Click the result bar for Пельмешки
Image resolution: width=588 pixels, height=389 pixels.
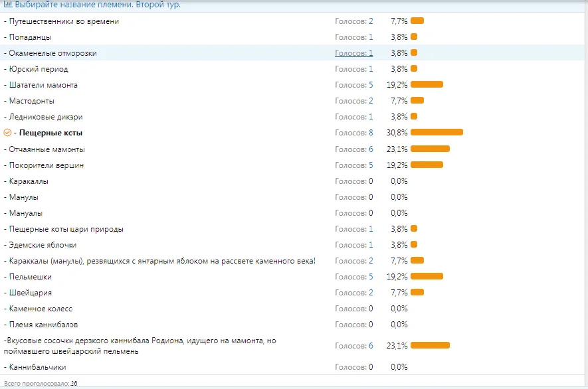pos(428,277)
